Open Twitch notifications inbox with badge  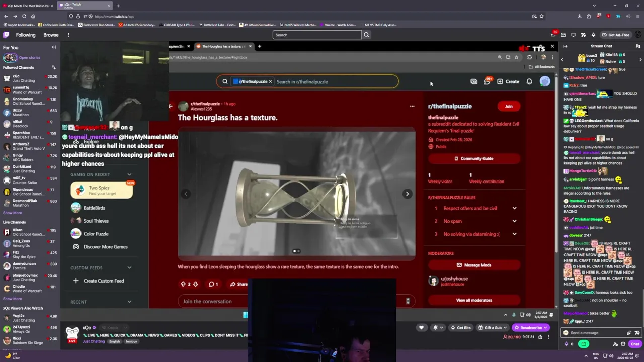pos(553,35)
